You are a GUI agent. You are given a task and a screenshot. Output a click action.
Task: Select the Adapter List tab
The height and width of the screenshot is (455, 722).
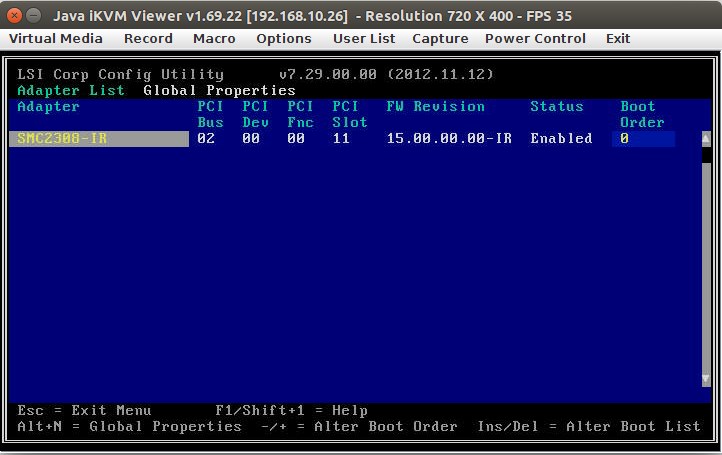(71, 90)
